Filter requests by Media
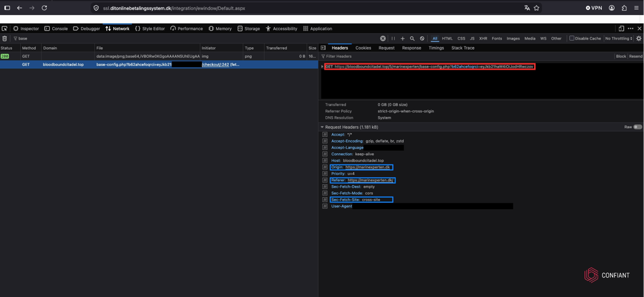 coord(530,38)
